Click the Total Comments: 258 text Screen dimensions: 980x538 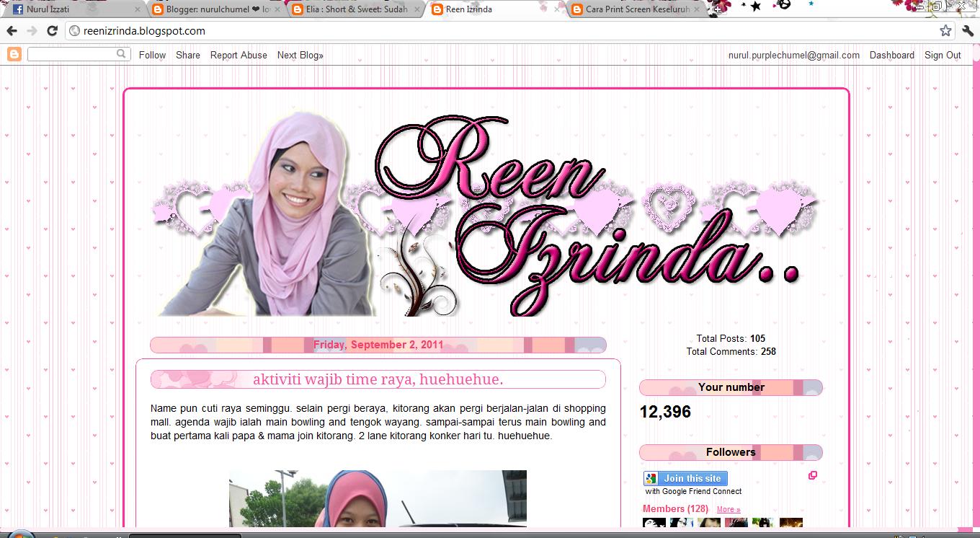point(731,351)
